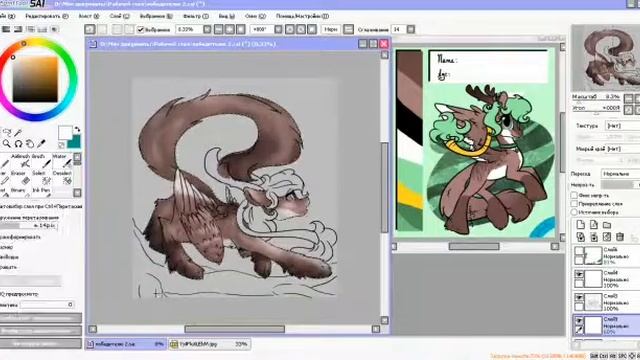
Task: Open the Canvas menu
Action: [89, 16]
